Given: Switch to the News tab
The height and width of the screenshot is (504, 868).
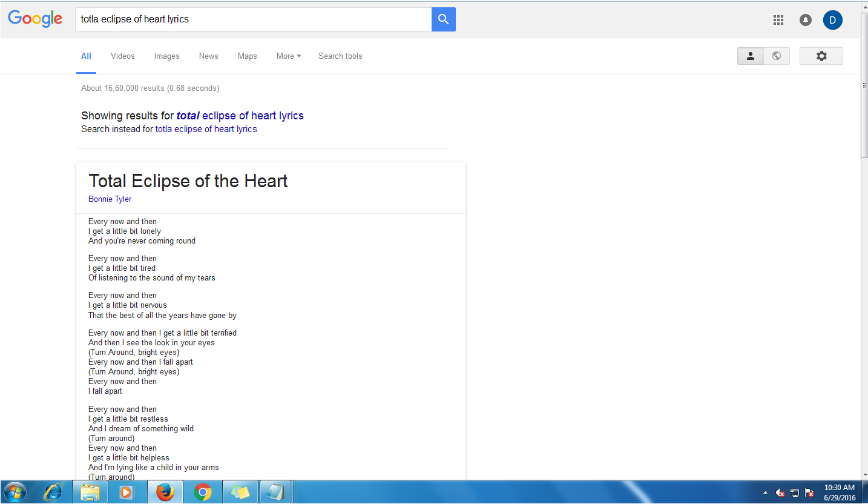Looking at the screenshot, I should (208, 56).
